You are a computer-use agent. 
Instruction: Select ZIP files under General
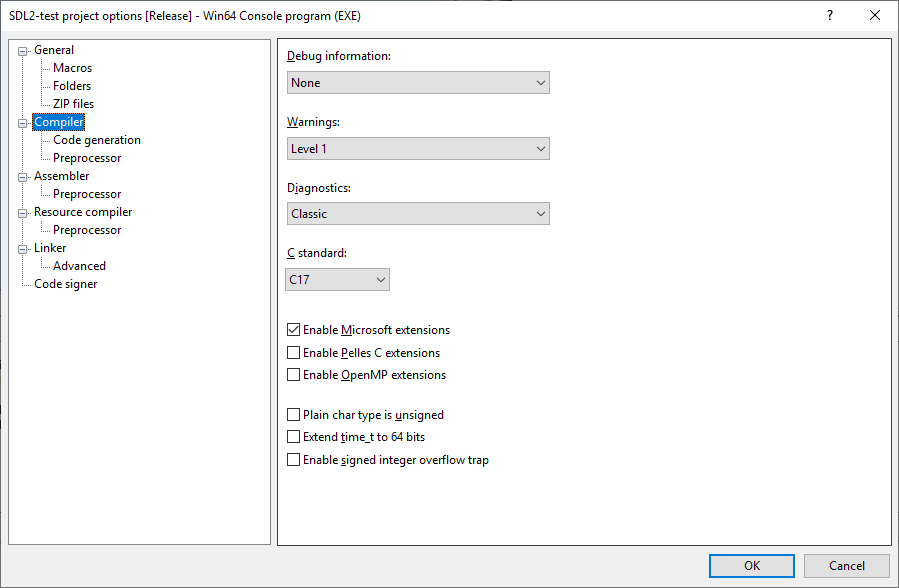tap(73, 104)
